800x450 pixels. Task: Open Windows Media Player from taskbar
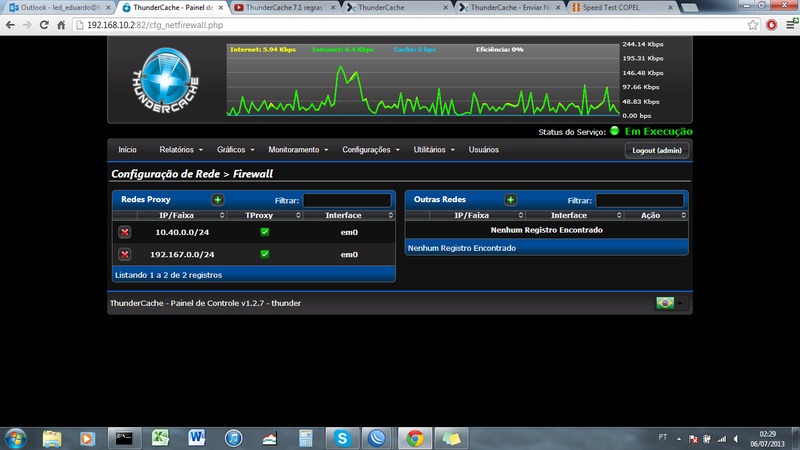tap(87, 438)
